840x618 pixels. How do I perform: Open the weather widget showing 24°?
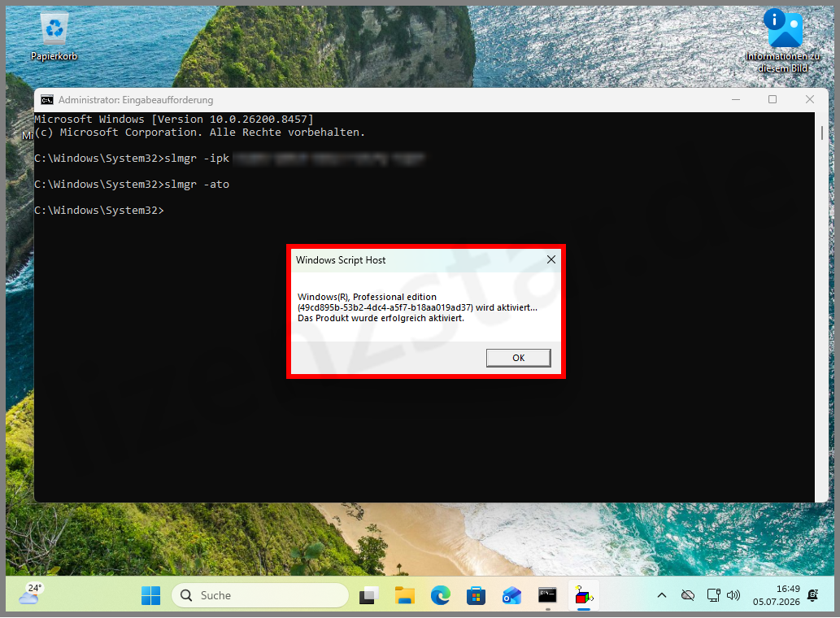click(31, 594)
